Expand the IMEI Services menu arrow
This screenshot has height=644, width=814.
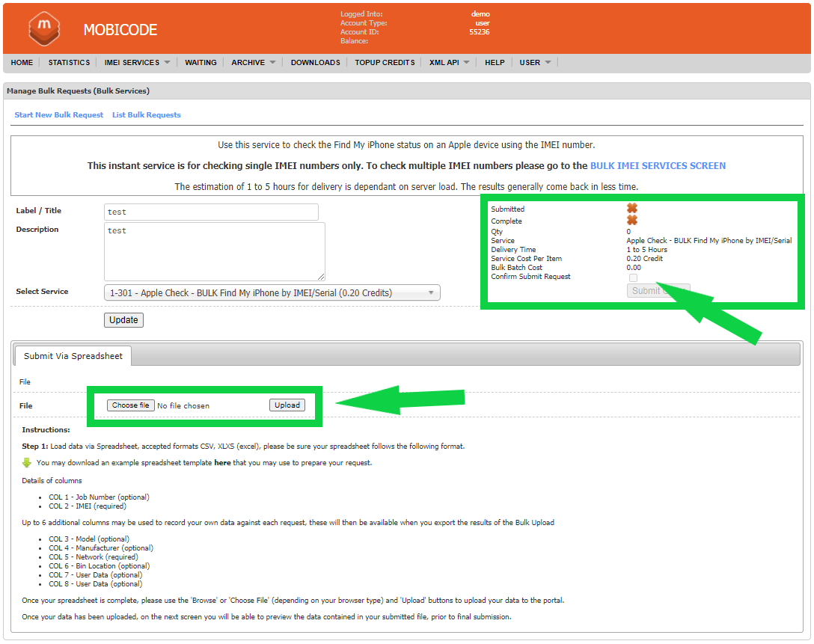pyautogui.click(x=167, y=62)
